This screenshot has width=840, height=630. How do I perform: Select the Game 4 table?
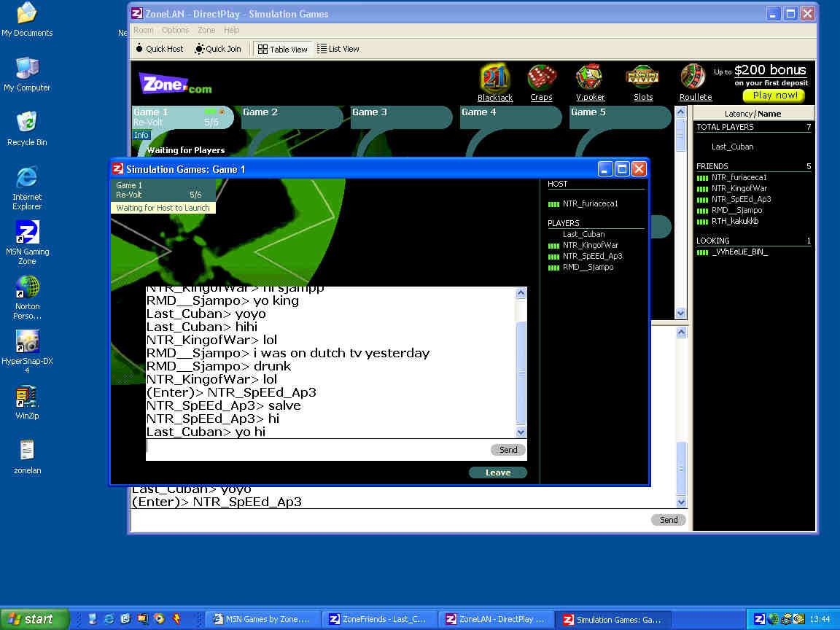pos(510,117)
